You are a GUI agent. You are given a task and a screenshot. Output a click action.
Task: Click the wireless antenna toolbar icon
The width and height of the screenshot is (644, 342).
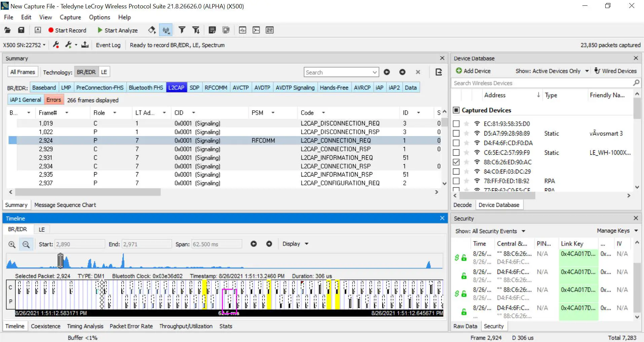[166, 30]
